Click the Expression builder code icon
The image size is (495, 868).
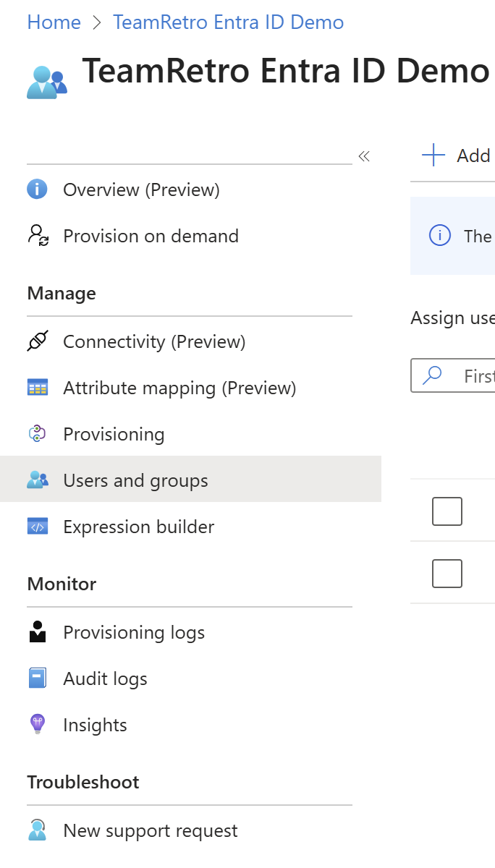[37, 527]
